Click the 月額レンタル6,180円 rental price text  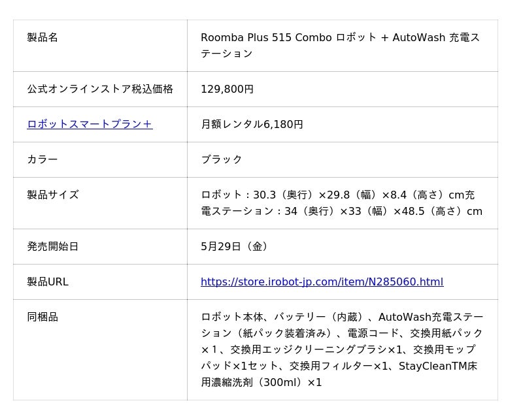[252, 124]
